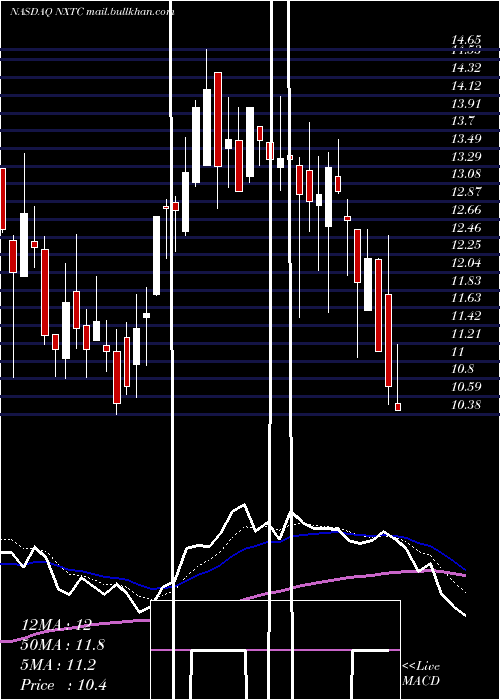Click the <<Live MACD label

(x=421, y=674)
